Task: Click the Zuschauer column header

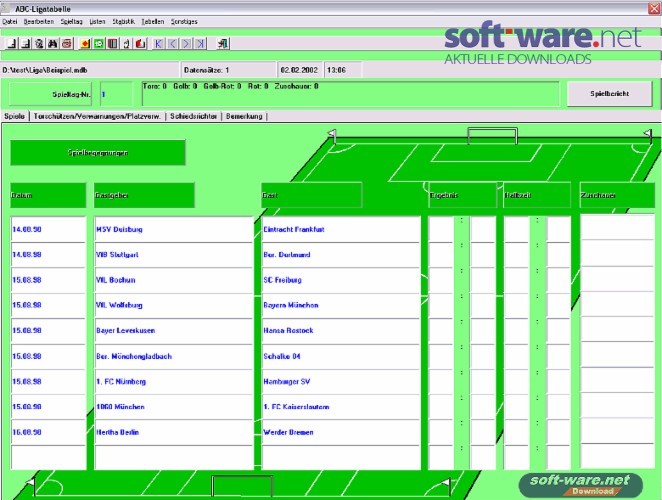Action: coord(617,195)
